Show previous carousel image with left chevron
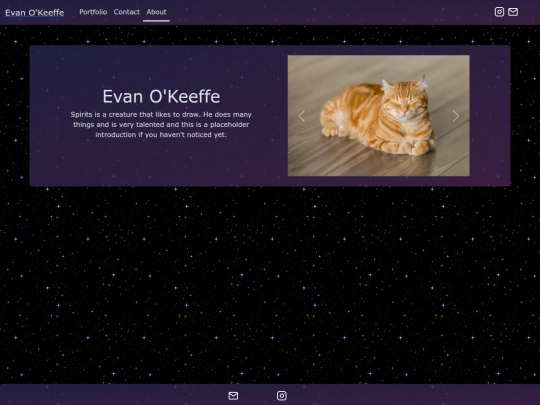 (302, 116)
